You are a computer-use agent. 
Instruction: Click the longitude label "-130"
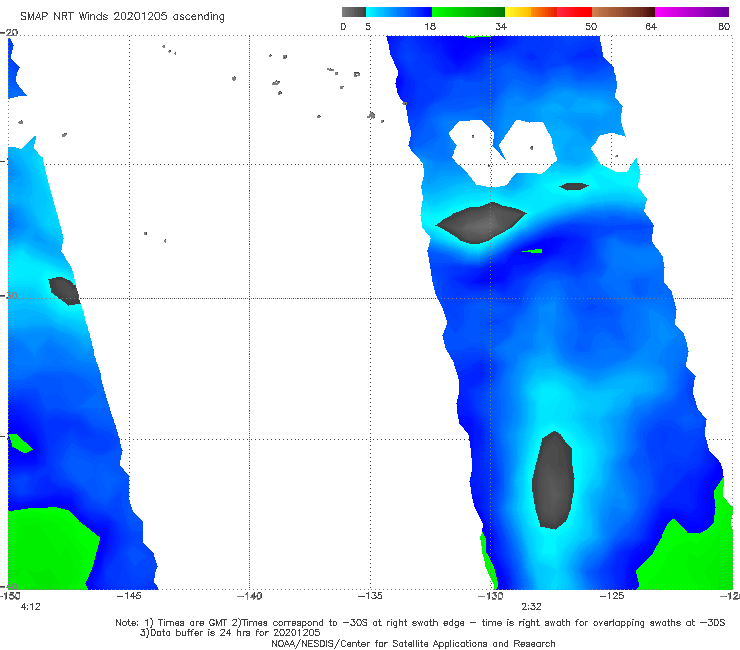491,596
